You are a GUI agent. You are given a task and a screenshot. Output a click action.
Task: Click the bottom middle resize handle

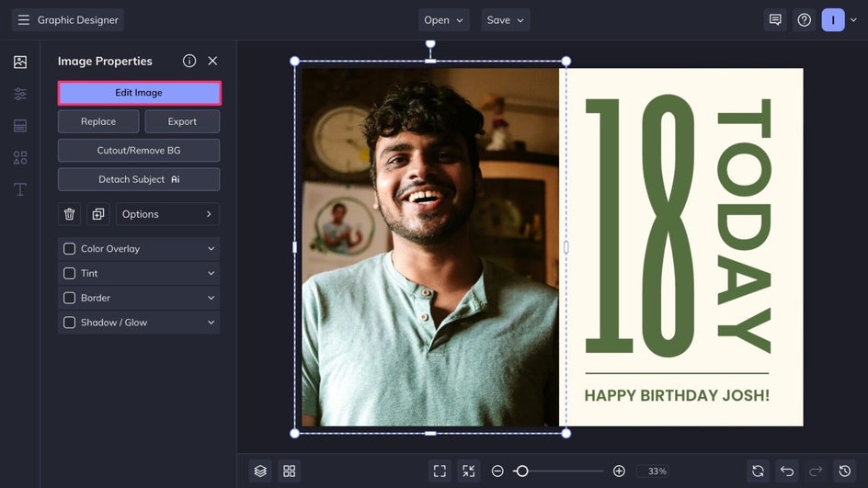[x=430, y=433]
